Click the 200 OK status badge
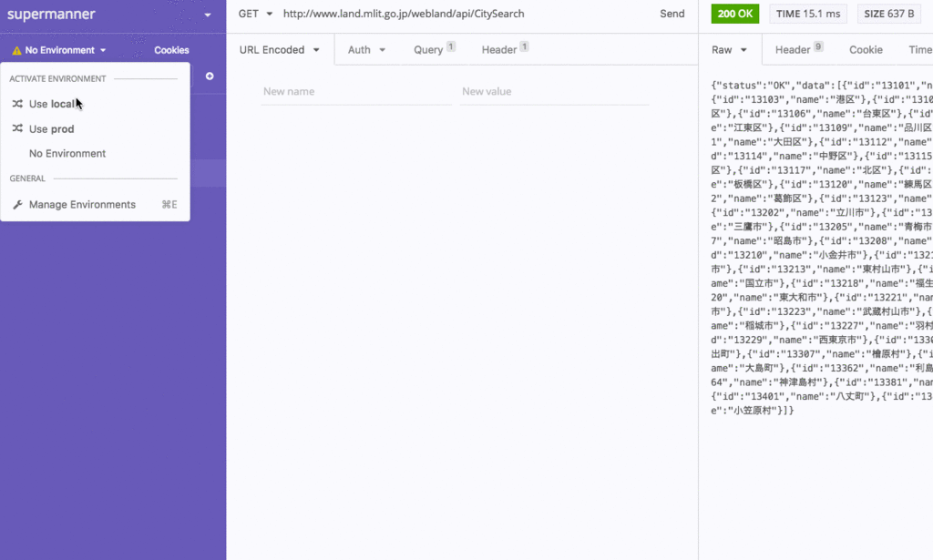Image resolution: width=933 pixels, height=560 pixels. pyautogui.click(x=735, y=14)
